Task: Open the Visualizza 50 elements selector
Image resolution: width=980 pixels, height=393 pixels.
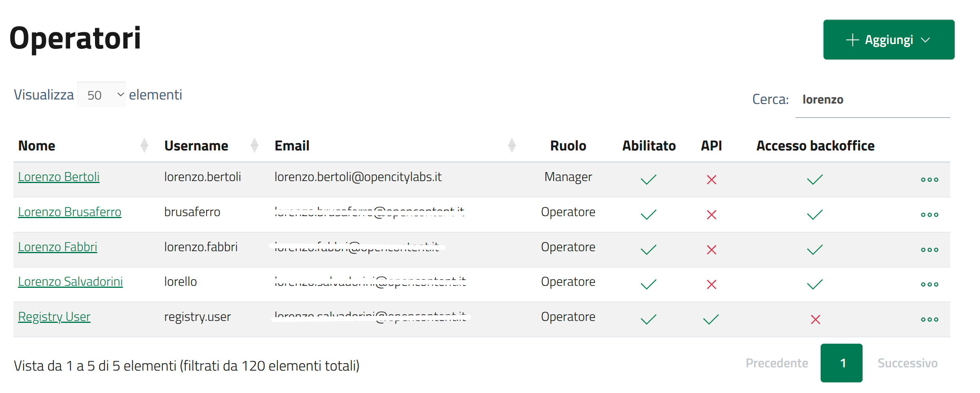Action: click(x=102, y=95)
